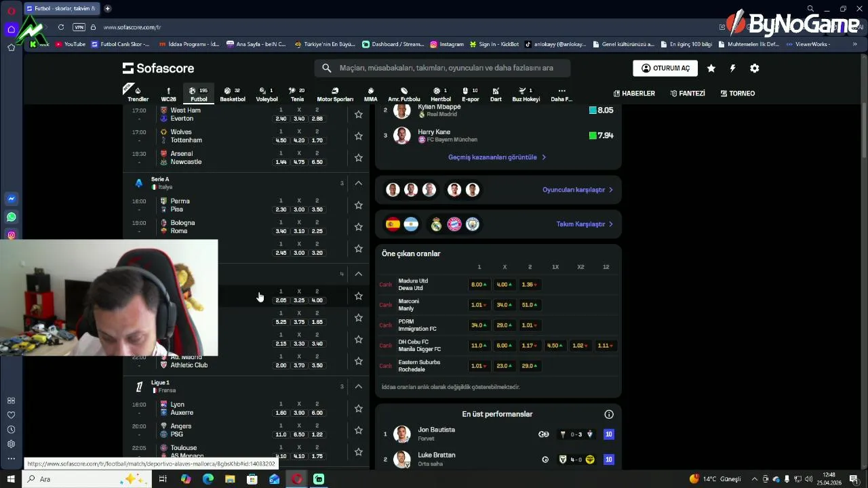Select the Voleybol sport tab
Image resolution: width=868 pixels, height=488 pixels.
click(267, 94)
